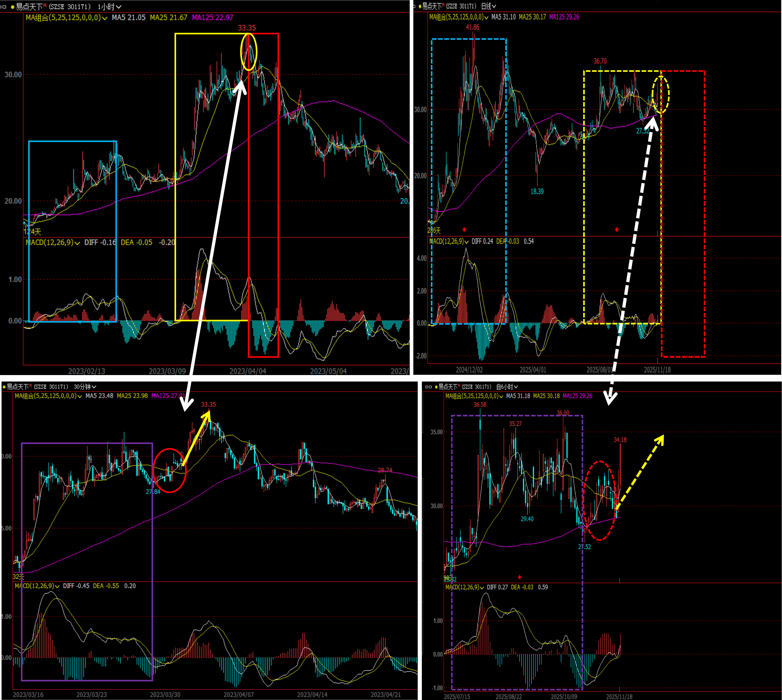The width and height of the screenshot is (782, 700).
Task: Click the 2023/04/04 date on the 1小时 time axis
Action: (248, 371)
